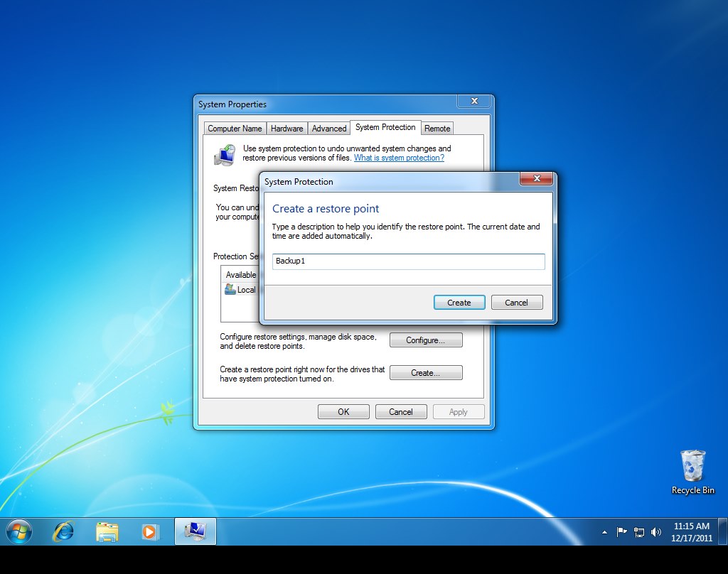Launch Windows Media Player from the taskbar

pos(150,532)
